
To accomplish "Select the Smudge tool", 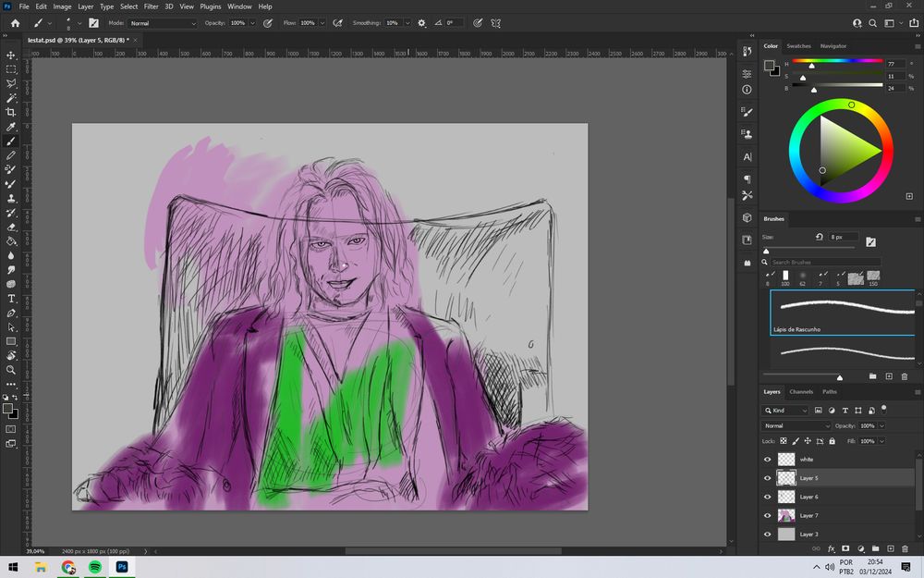I will click(10, 270).
